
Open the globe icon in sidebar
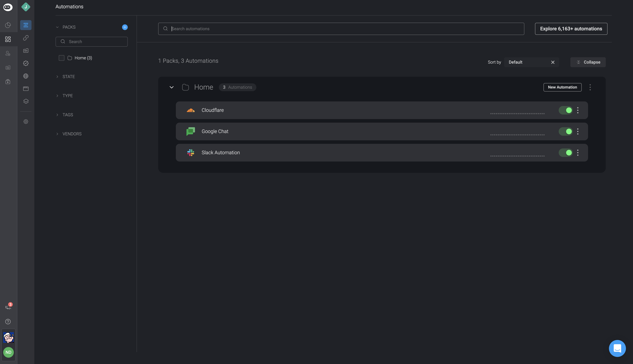click(x=26, y=76)
